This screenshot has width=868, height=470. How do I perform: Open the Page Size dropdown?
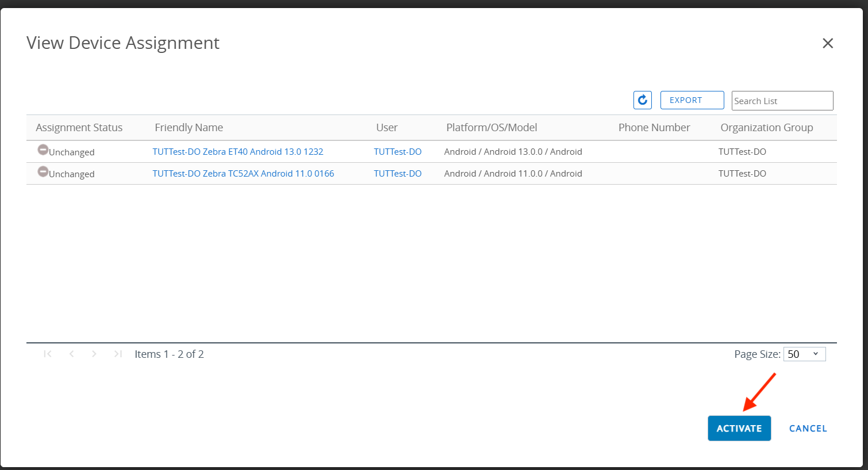pyautogui.click(x=804, y=354)
